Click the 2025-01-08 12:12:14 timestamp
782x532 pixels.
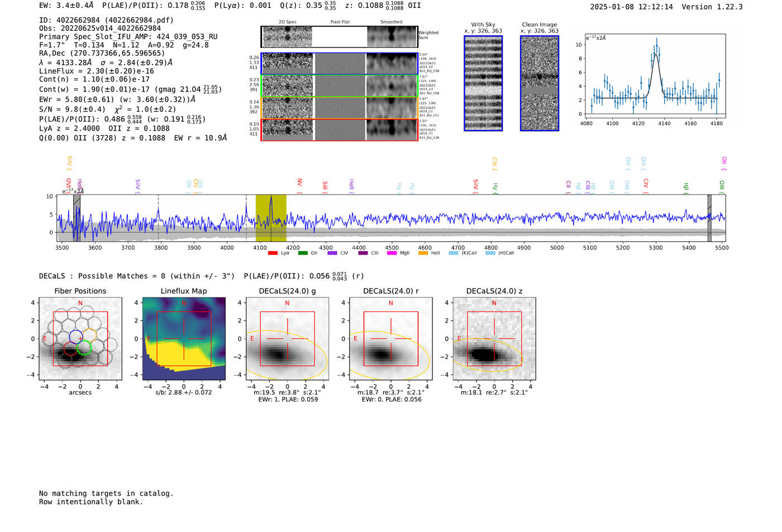click(631, 7)
